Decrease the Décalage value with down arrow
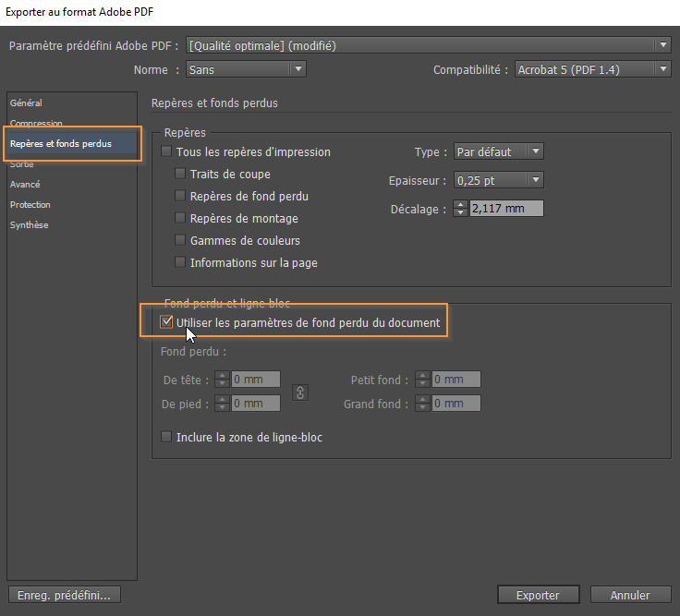The image size is (680, 616). [x=460, y=212]
